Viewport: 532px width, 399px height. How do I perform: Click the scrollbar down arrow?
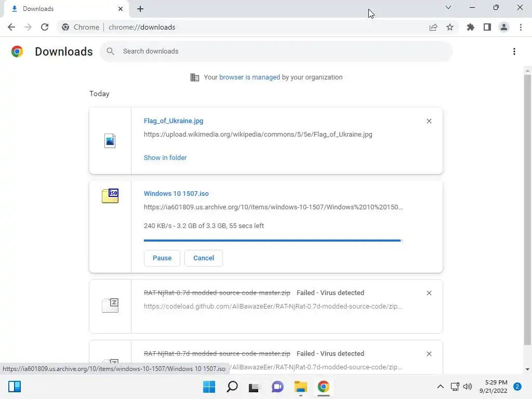click(x=527, y=369)
